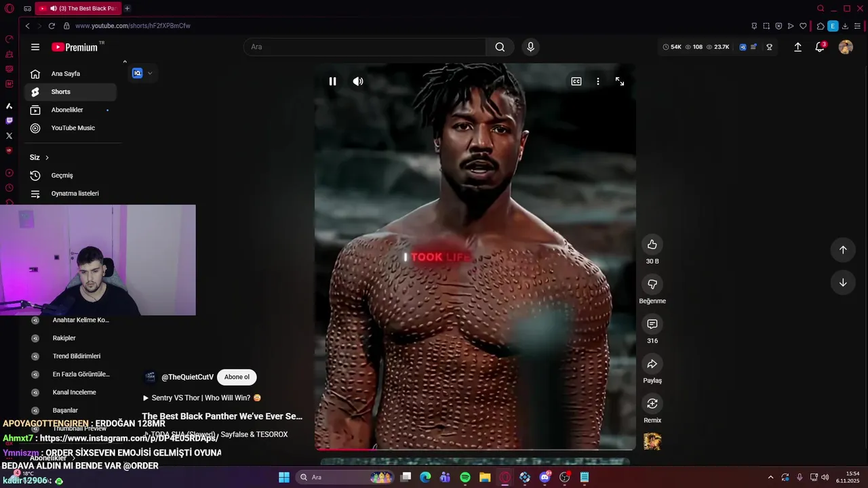Open the Short's three-dot more options menu
Screen dimensions: 868x488
click(x=598, y=81)
